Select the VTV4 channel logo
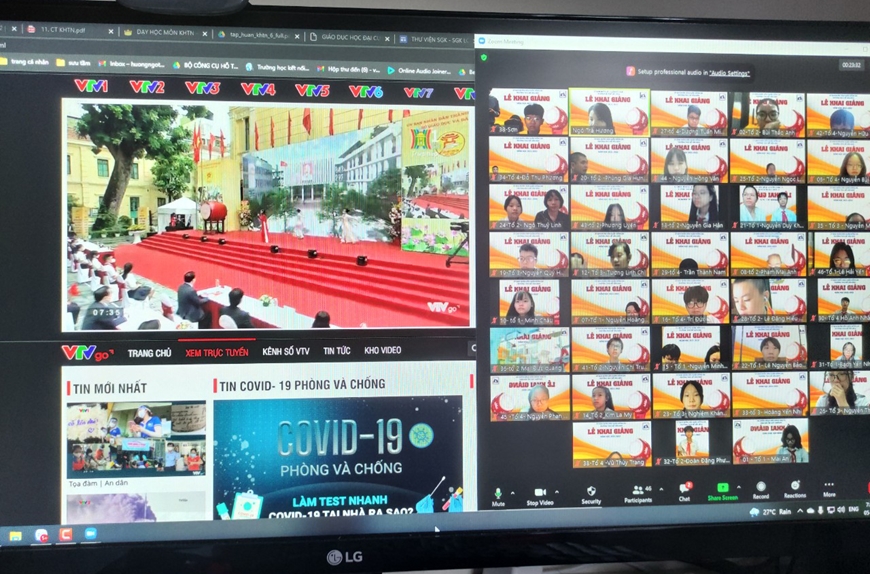Screen dimensions: 870x574 (258, 89)
